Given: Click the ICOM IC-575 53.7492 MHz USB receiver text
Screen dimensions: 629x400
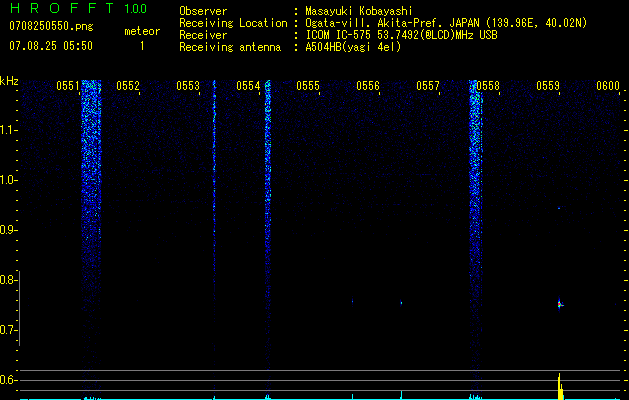Looking at the screenshot, I should 401,35.
